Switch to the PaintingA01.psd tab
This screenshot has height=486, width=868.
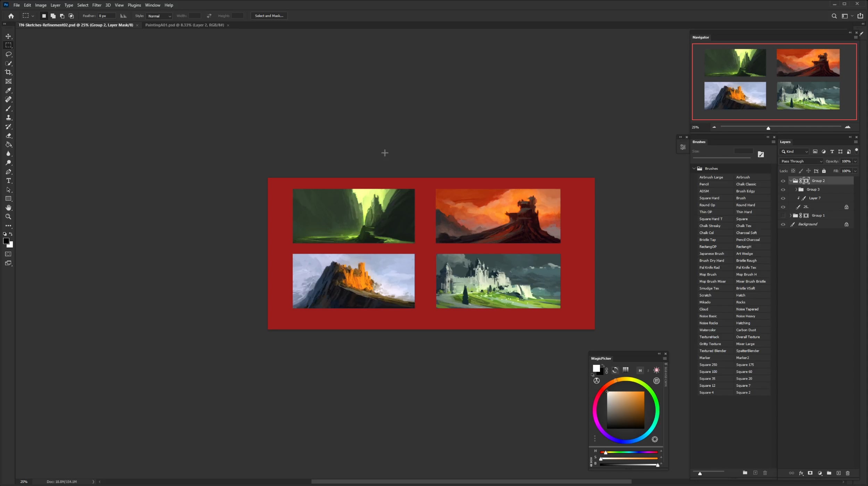184,25
